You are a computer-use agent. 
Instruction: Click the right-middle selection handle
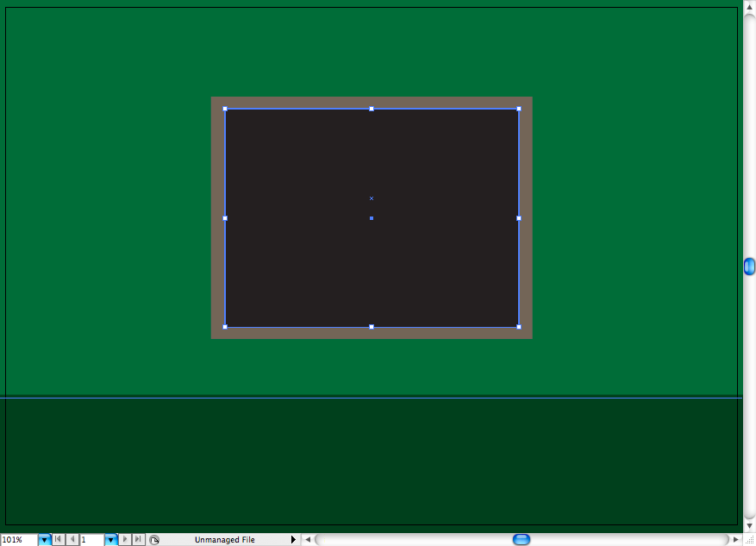pos(519,218)
